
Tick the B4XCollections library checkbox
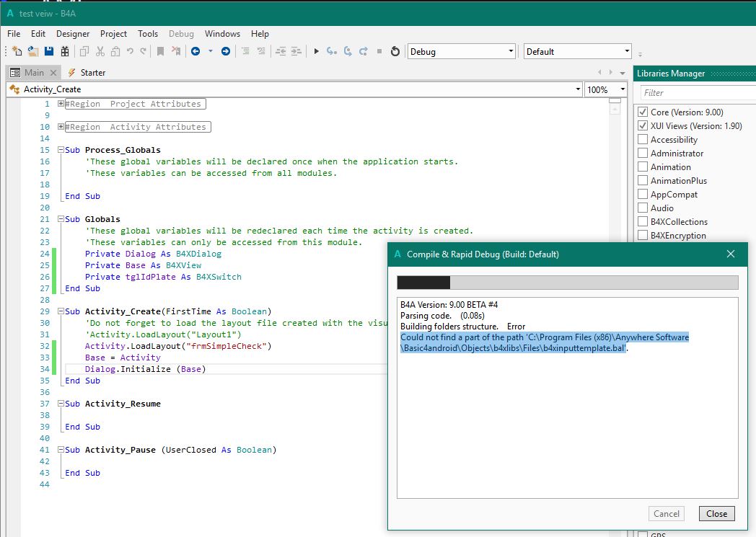point(643,222)
